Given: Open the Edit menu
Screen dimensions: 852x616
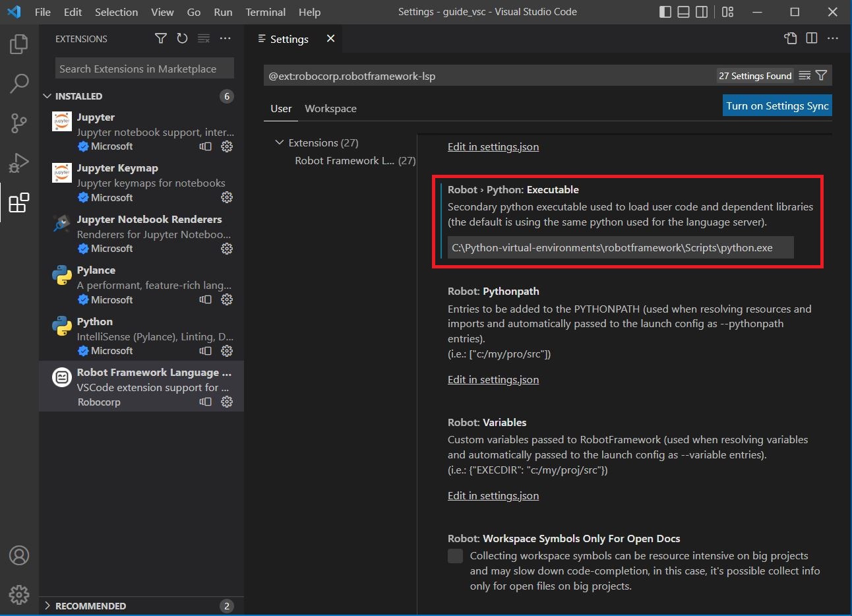Looking at the screenshot, I should coord(73,12).
